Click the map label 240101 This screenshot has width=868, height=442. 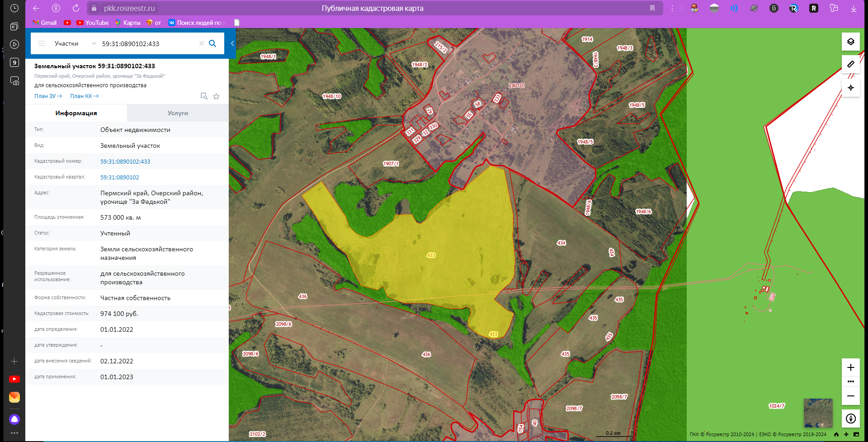[x=517, y=85]
